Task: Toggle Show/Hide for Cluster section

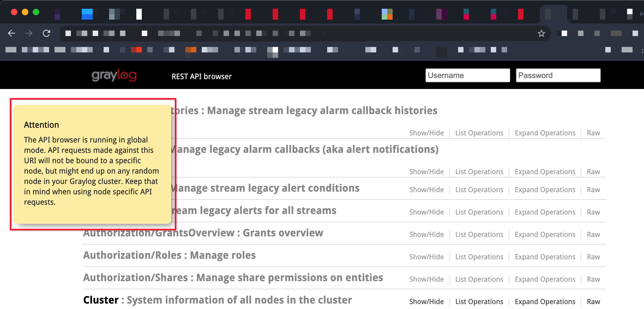Action: pos(426,302)
